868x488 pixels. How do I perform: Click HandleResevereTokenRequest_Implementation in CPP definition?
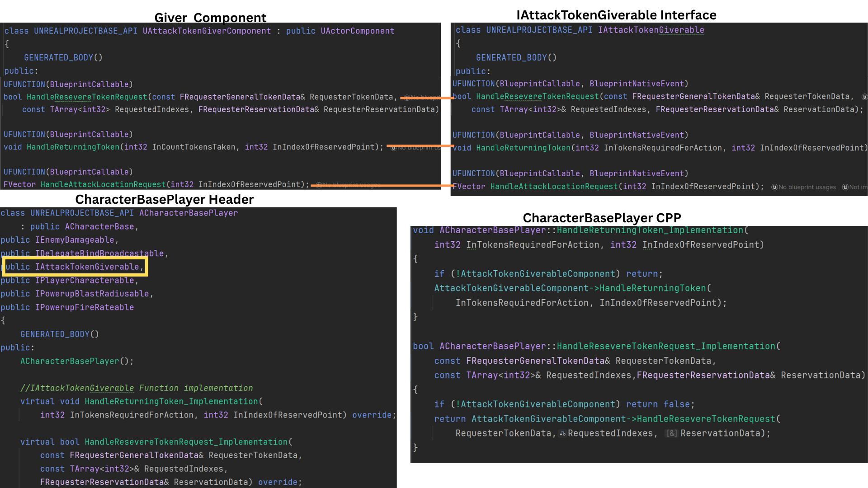(665, 347)
